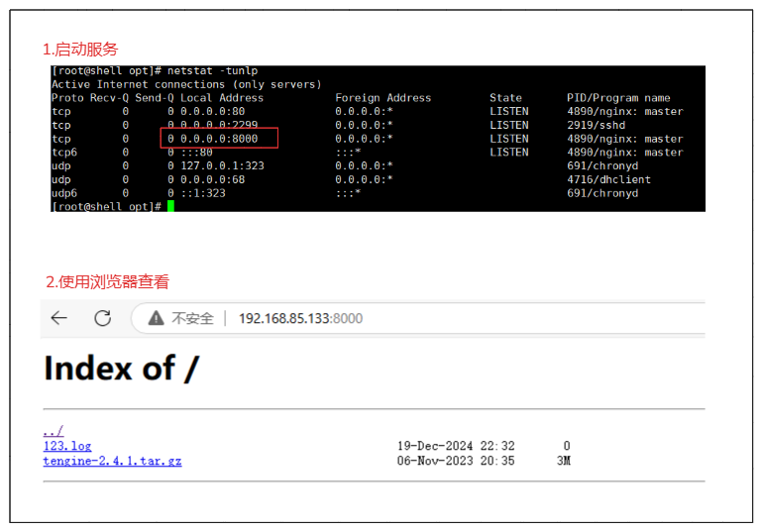Click the udp6 protocol row label

[64, 193]
